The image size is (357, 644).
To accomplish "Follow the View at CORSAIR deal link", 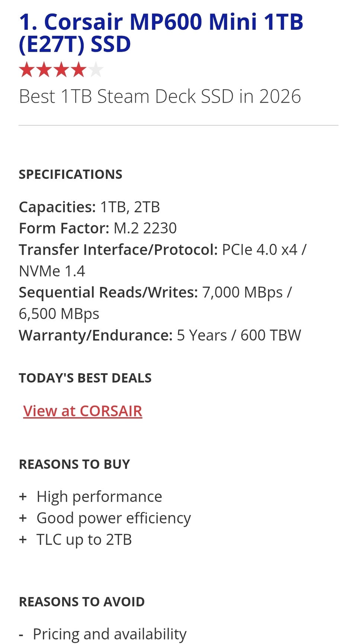I will click(x=83, y=411).
